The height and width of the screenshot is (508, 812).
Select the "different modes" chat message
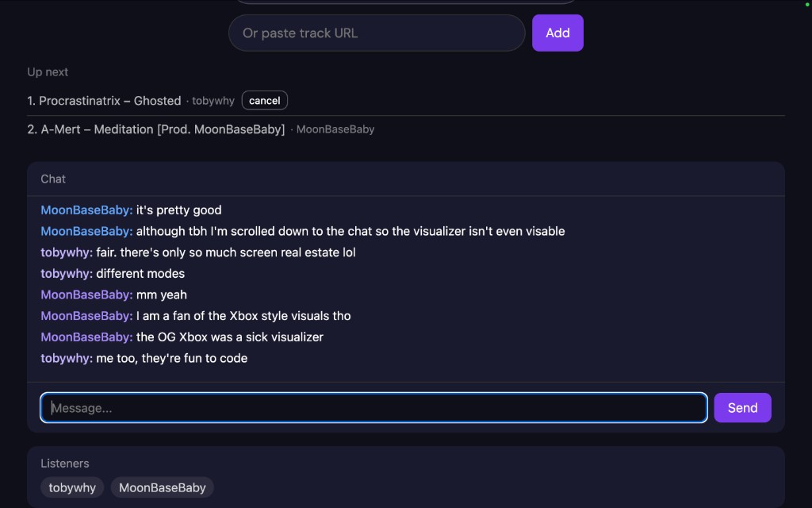[140, 274]
